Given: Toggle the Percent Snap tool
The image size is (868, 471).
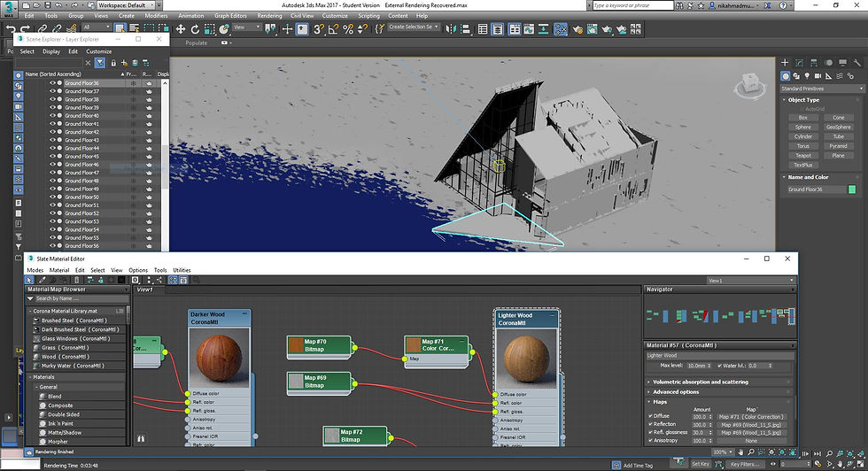Looking at the screenshot, I should point(347,29).
